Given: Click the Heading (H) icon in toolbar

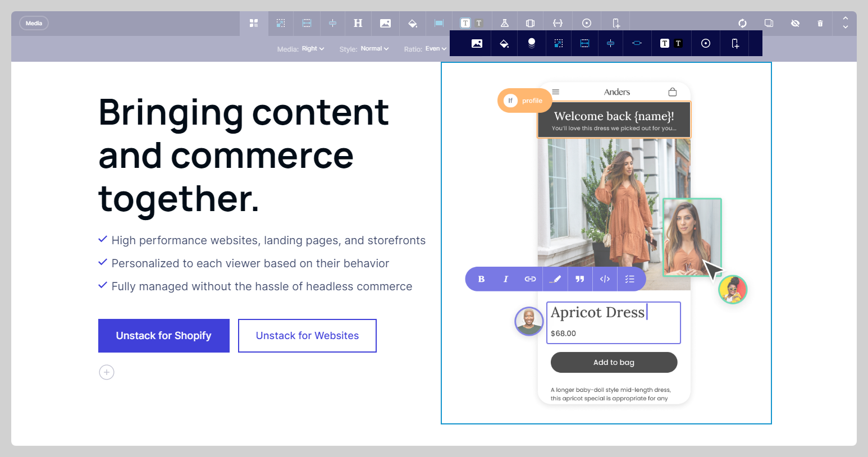Looking at the screenshot, I should [358, 23].
